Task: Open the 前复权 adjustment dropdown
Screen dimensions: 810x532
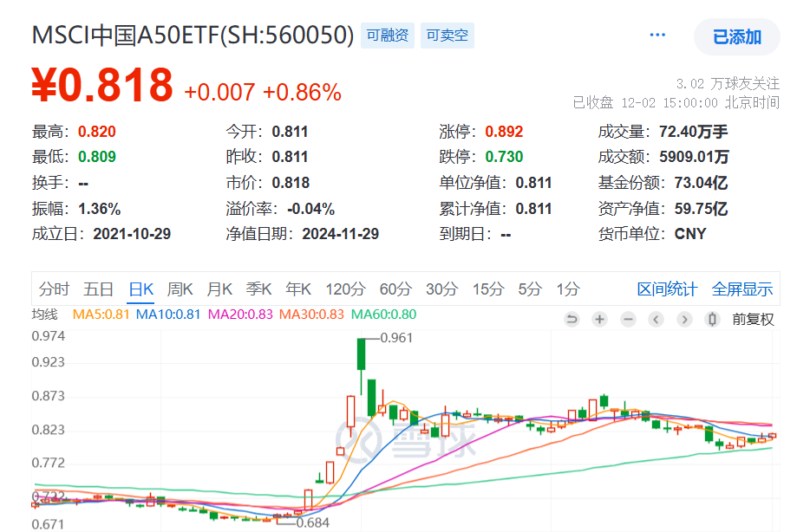Action: point(753,320)
